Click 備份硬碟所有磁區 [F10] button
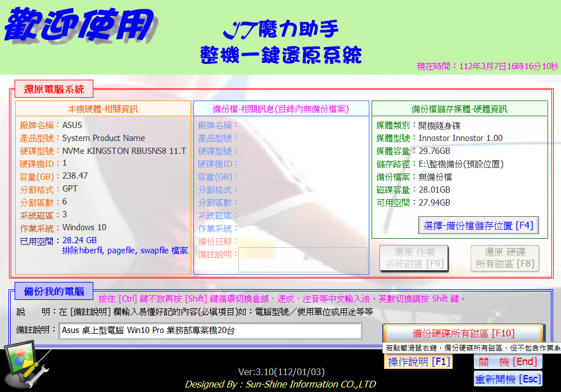561x392 pixels. [x=463, y=333]
